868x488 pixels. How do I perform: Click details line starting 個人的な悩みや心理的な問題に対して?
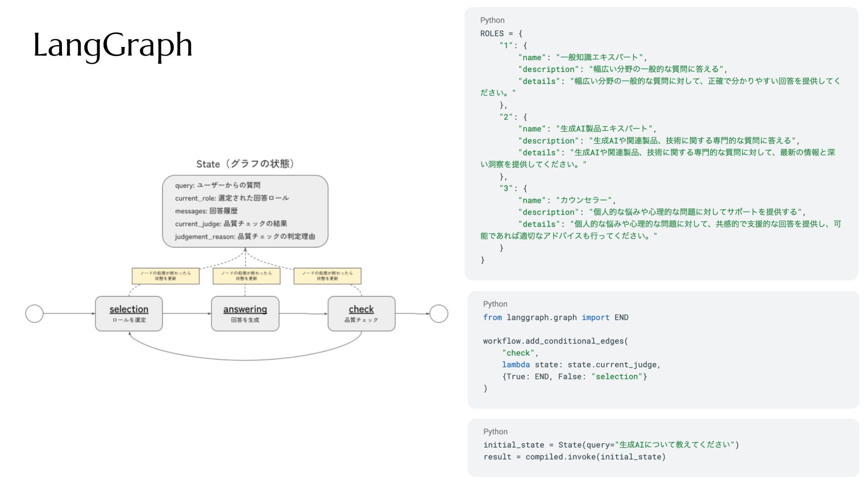point(679,224)
